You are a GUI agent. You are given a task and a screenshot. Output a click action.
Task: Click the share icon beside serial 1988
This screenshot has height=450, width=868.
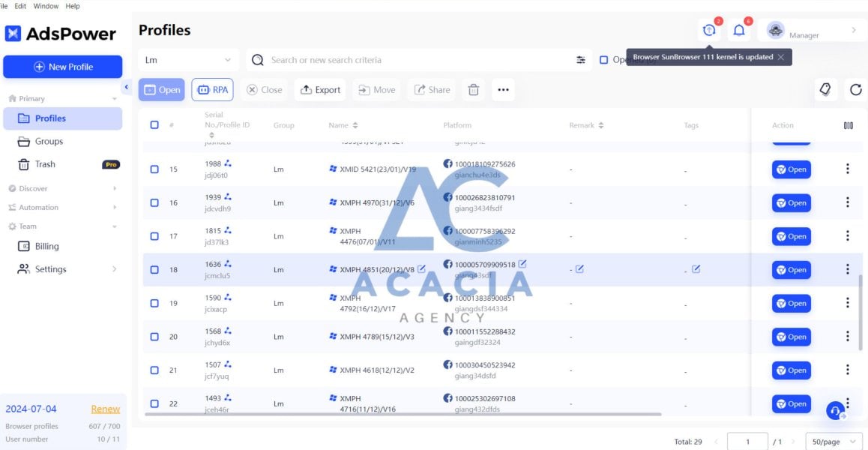tap(228, 163)
